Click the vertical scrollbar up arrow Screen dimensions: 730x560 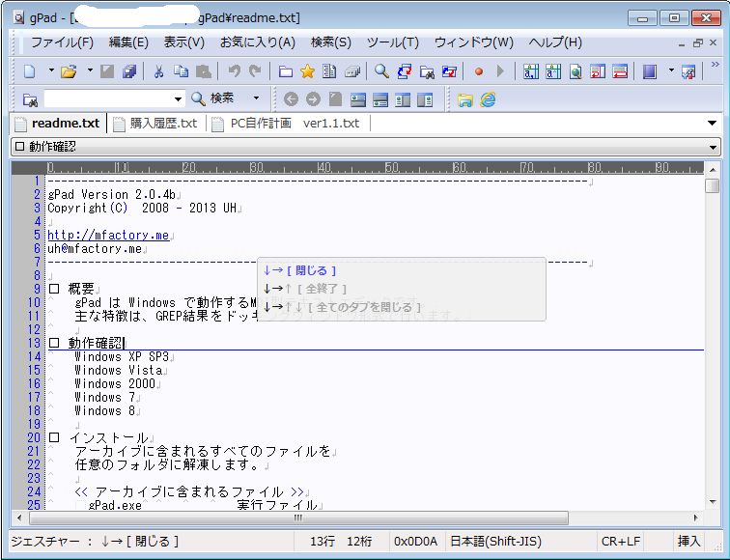click(x=713, y=169)
